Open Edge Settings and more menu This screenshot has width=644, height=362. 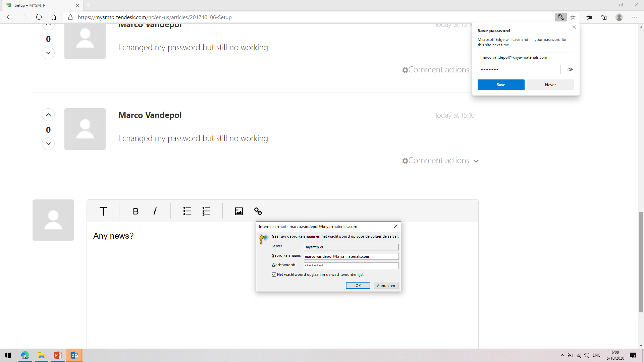tap(635, 17)
